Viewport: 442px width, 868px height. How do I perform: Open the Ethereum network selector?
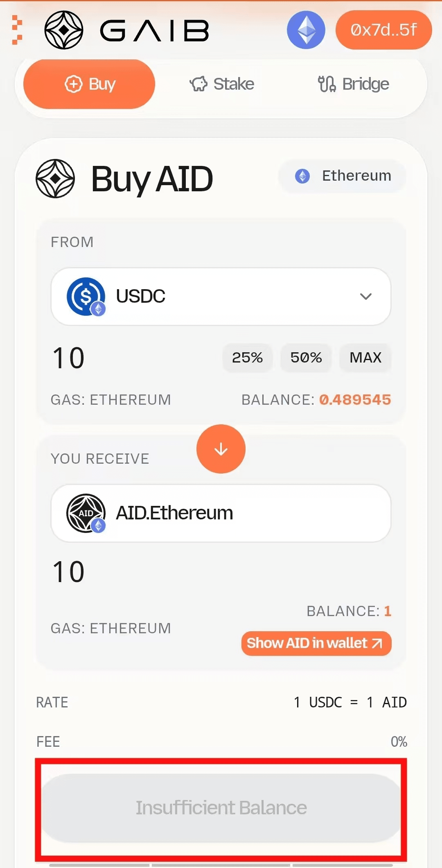point(343,176)
